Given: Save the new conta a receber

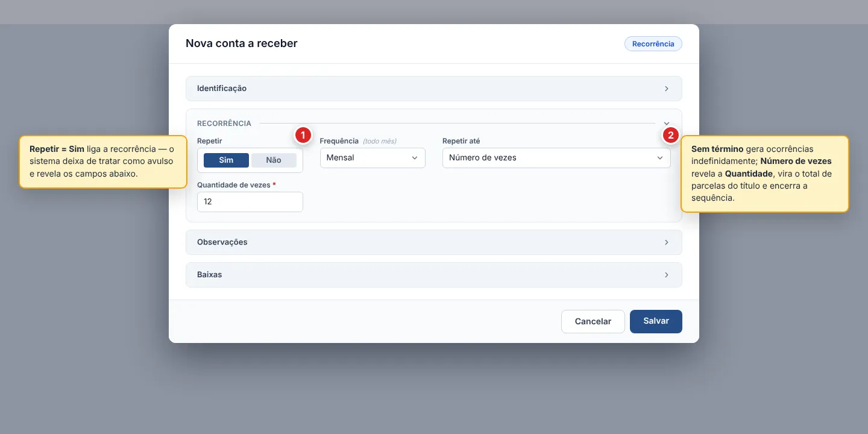Looking at the screenshot, I should click(x=656, y=321).
